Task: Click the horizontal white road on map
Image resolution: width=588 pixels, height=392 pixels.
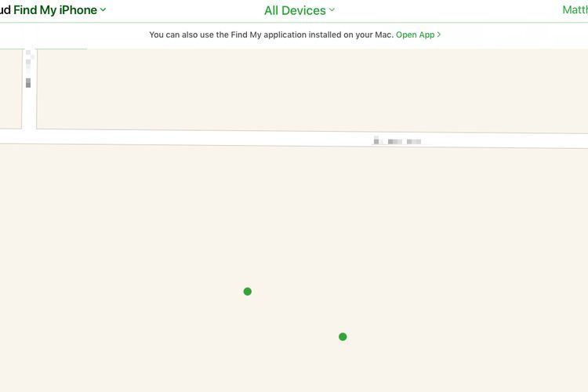Action: point(235,138)
